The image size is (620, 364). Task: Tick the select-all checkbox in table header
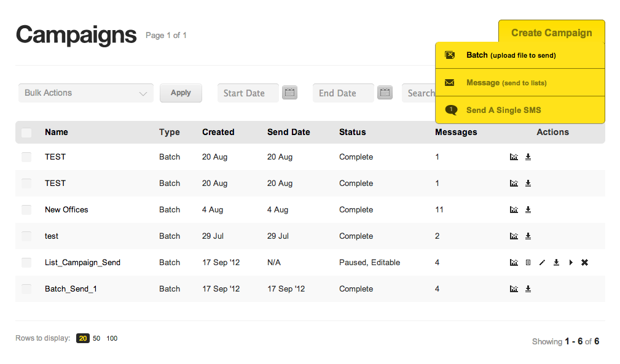(26, 133)
